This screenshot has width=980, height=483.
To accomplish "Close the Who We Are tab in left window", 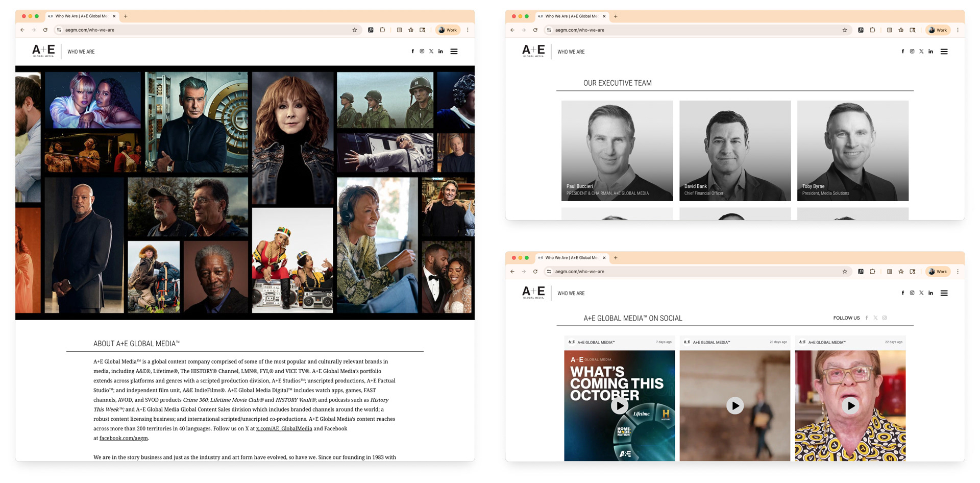I will (x=114, y=16).
